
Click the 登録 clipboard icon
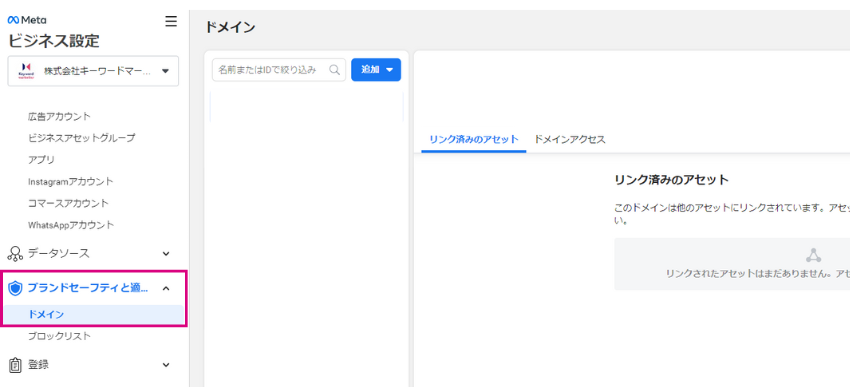[15, 365]
